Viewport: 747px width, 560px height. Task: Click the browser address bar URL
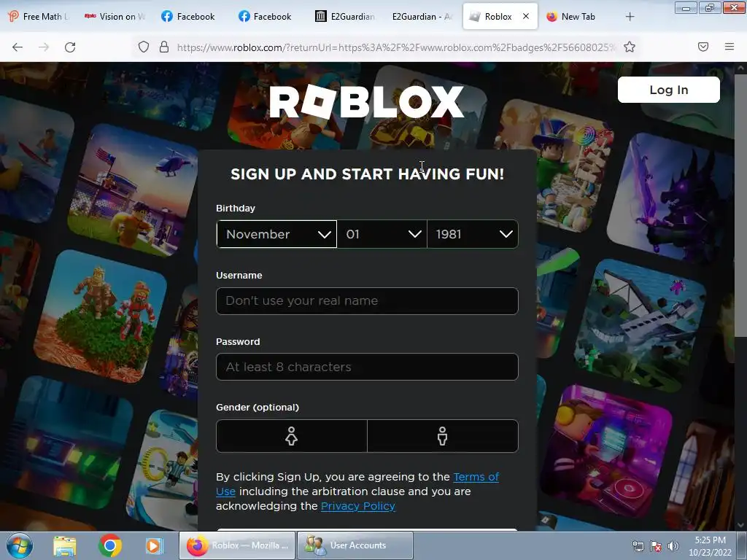(395, 47)
